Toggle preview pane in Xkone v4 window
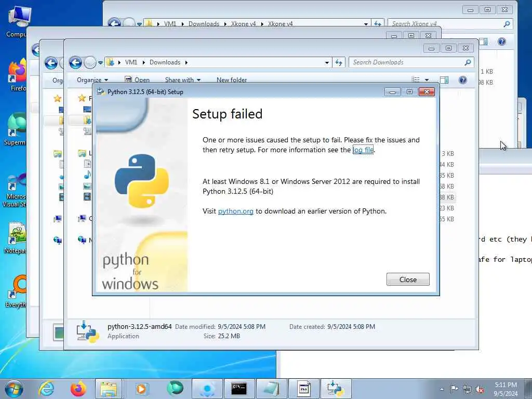532x399 pixels. tap(483, 42)
